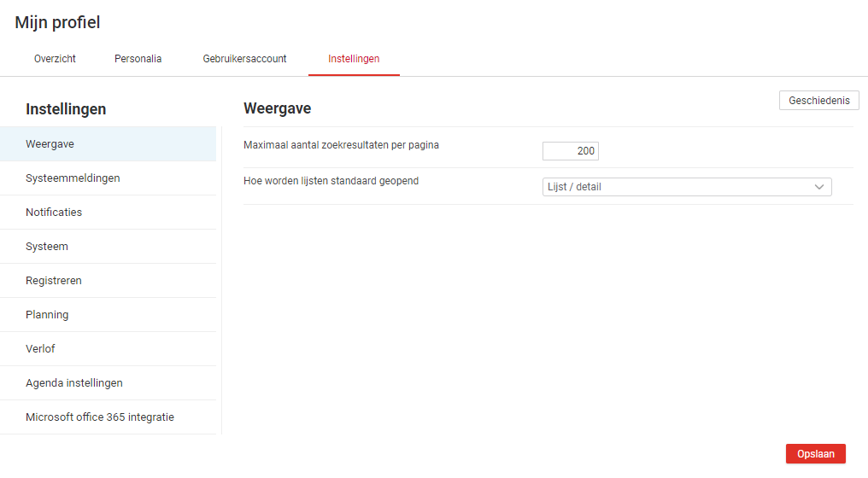Go to the Gebruikersaccount tab
This screenshot has height=478, width=868.
244,59
